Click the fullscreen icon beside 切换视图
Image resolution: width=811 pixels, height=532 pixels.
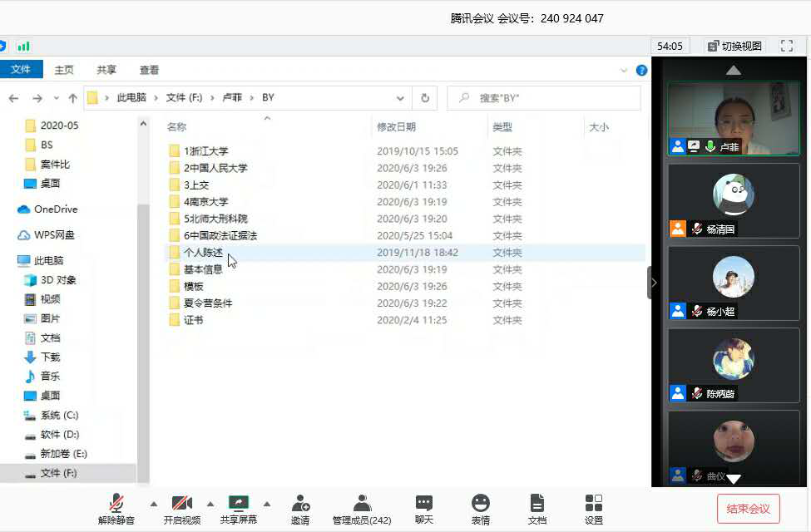click(x=787, y=46)
